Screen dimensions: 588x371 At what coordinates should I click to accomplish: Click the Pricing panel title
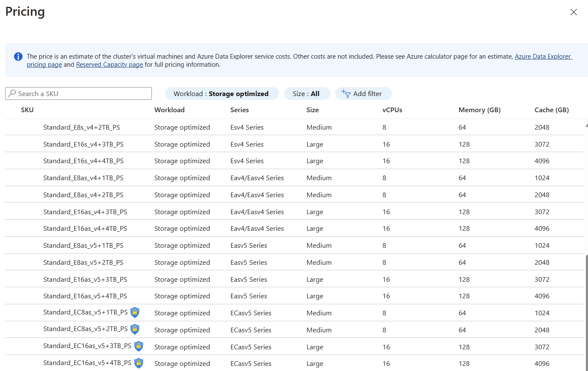click(x=25, y=12)
